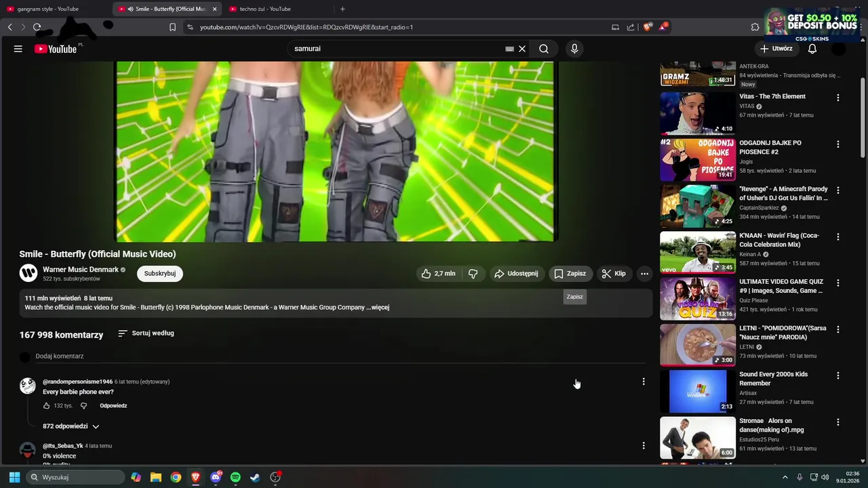The width and height of the screenshot is (868, 488).
Task: Click the Butterfly music video player
Action: (336, 151)
